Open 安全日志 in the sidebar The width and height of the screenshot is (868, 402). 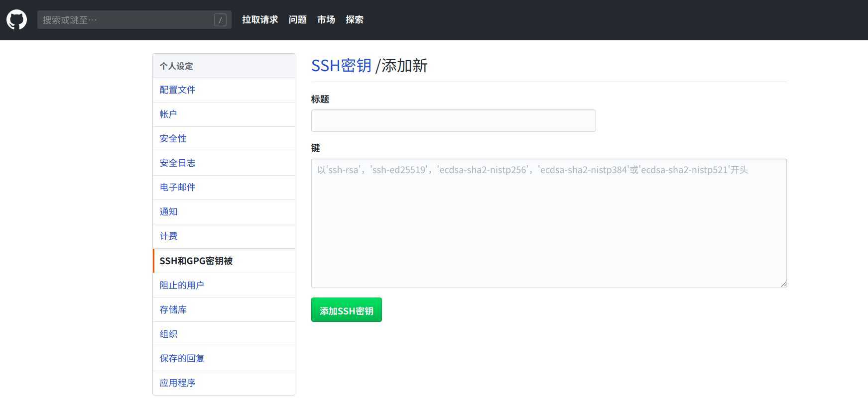(x=224, y=163)
